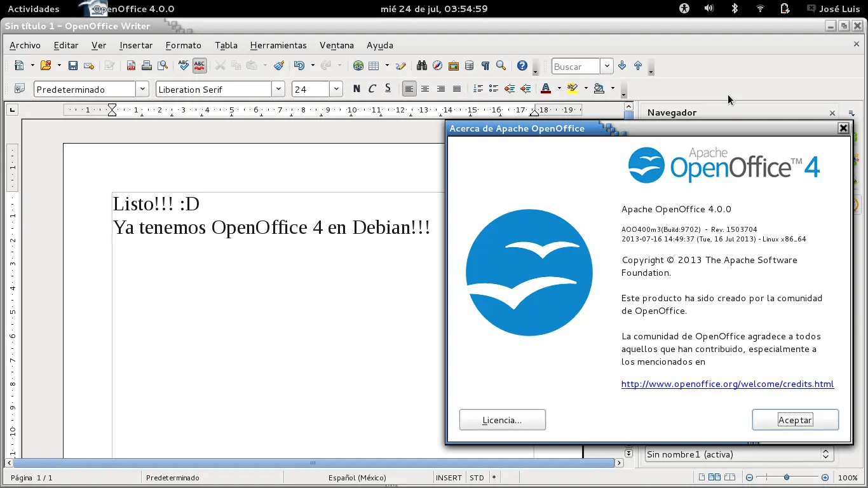Open the Ayuda menu
The image size is (868, 488).
(x=380, y=45)
